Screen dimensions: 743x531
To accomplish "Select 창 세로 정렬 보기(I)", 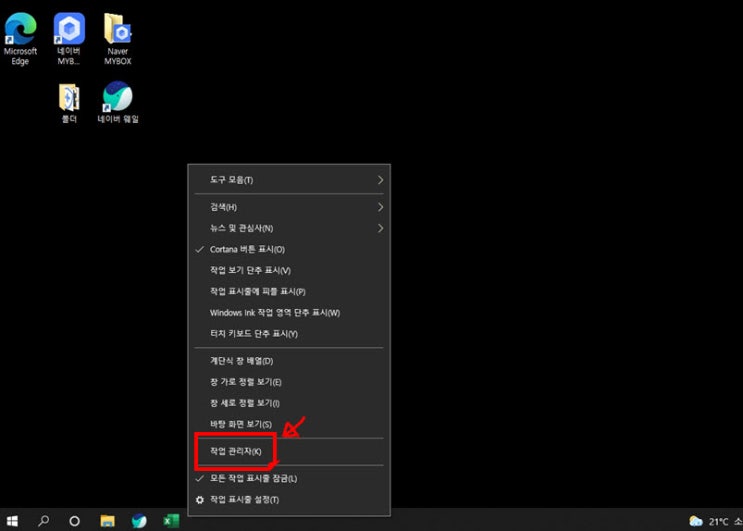I will coord(289,403).
